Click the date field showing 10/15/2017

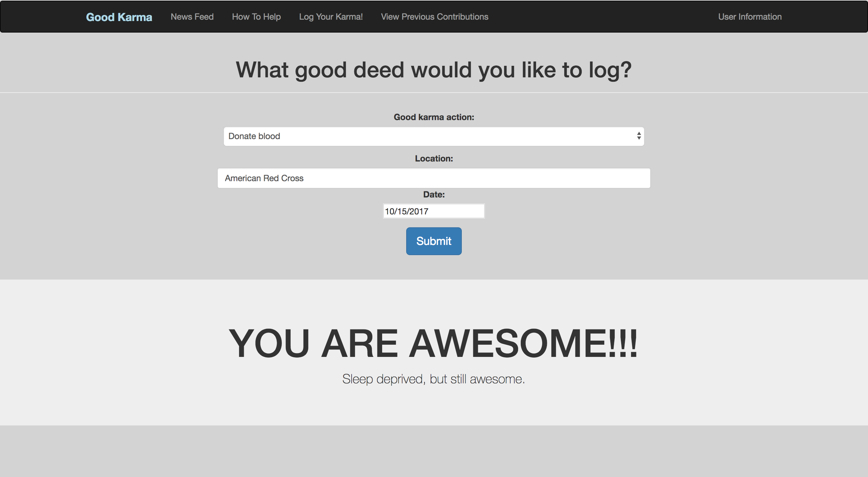pyautogui.click(x=433, y=211)
